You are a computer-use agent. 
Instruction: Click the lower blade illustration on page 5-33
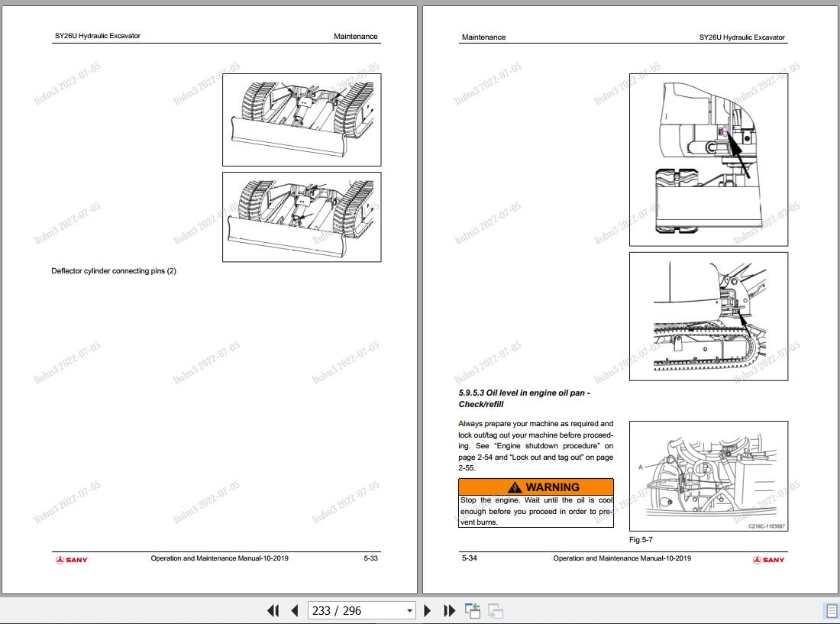(x=302, y=217)
